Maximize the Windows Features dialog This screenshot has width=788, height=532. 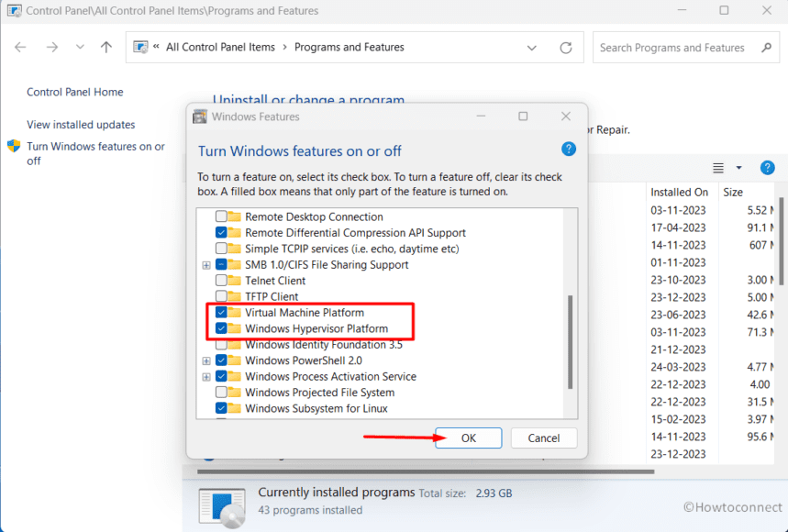[523, 116]
